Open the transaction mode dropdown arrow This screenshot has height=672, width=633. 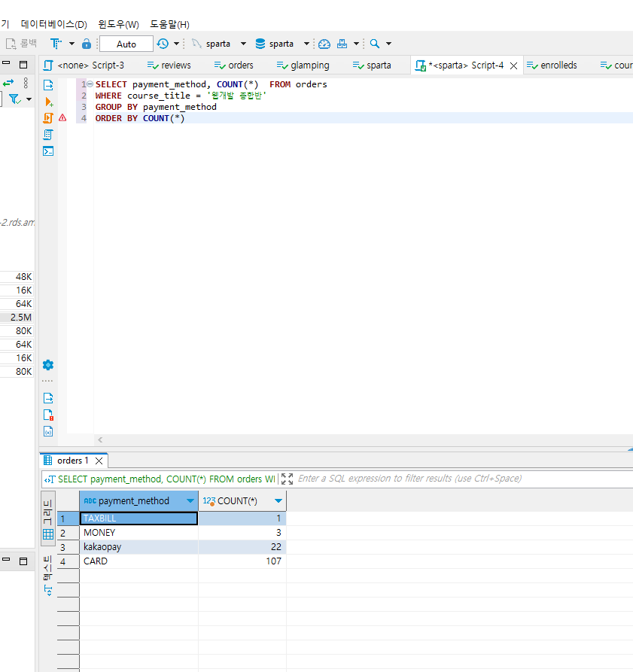[72, 44]
